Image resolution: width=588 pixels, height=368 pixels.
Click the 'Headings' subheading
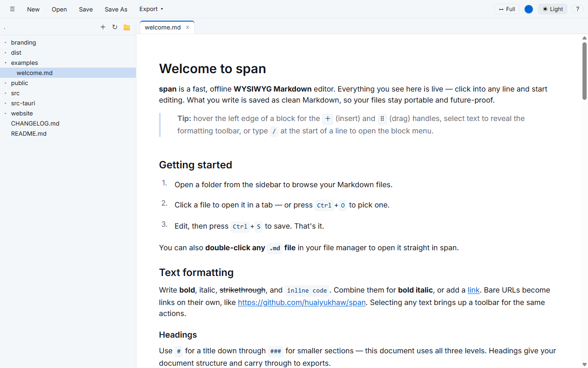click(178, 334)
